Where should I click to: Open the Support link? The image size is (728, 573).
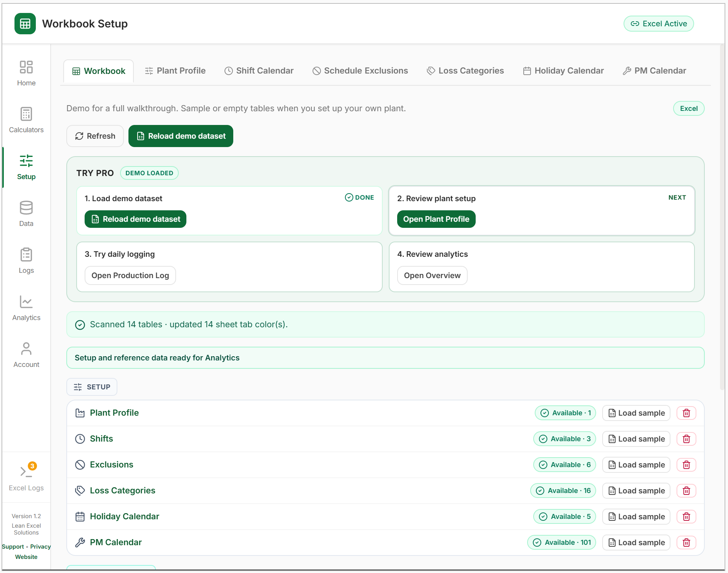click(x=13, y=547)
